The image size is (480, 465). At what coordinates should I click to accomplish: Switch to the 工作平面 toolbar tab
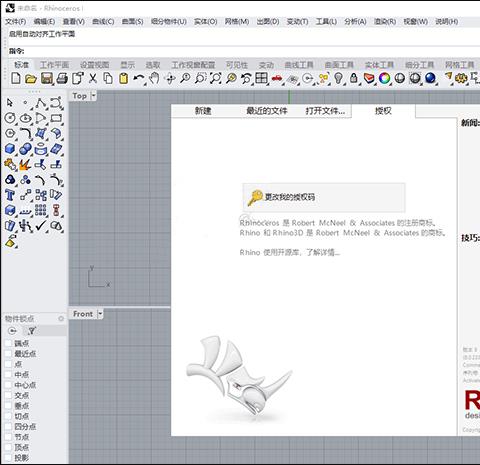coord(54,65)
